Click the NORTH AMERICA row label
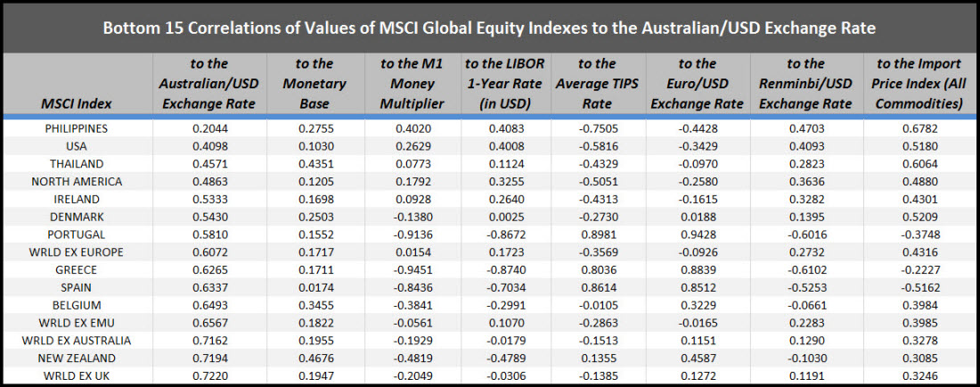 pyautogui.click(x=77, y=182)
